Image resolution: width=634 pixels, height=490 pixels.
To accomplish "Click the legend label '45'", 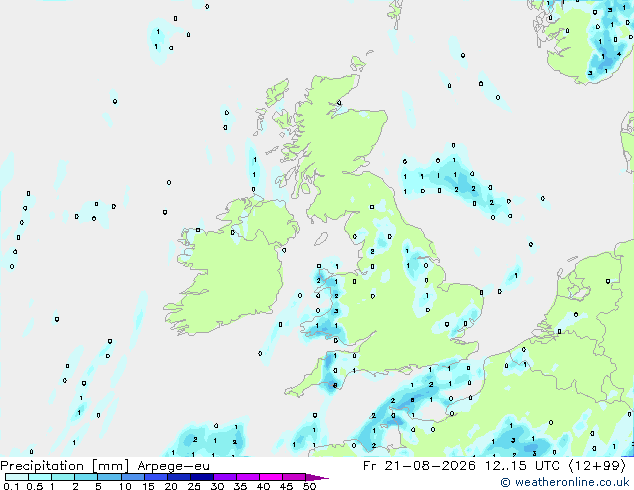I will point(287,486).
